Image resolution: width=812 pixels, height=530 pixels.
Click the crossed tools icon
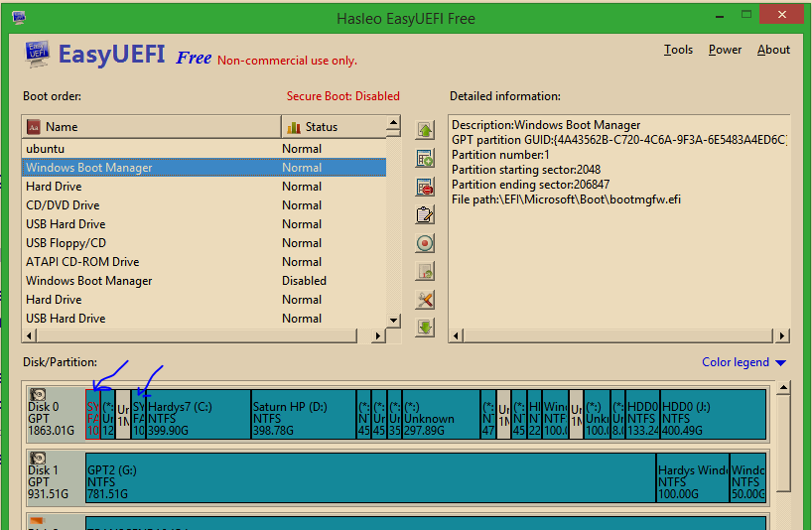[x=425, y=300]
